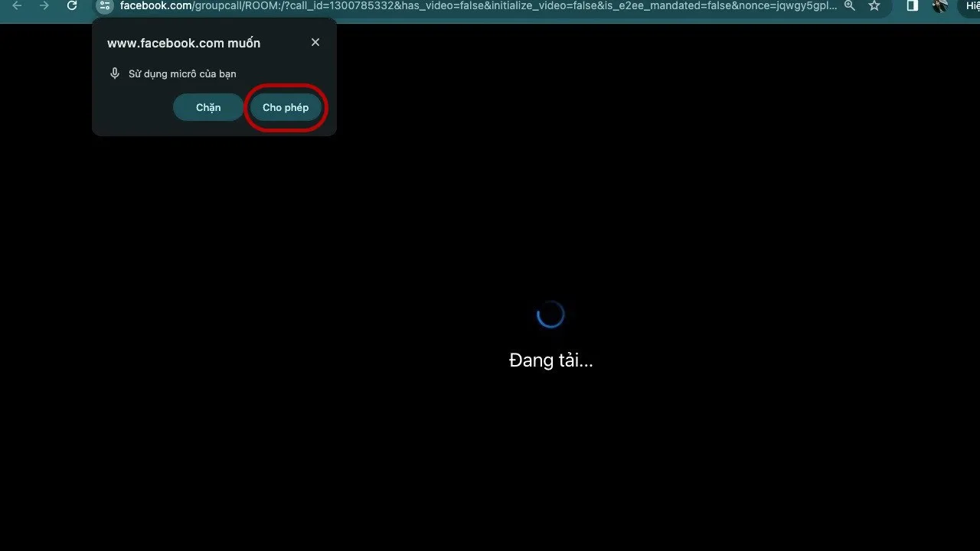Click the loading spinner on the page
Image resolution: width=980 pixels, height=551 pixels.
(550, 314)
